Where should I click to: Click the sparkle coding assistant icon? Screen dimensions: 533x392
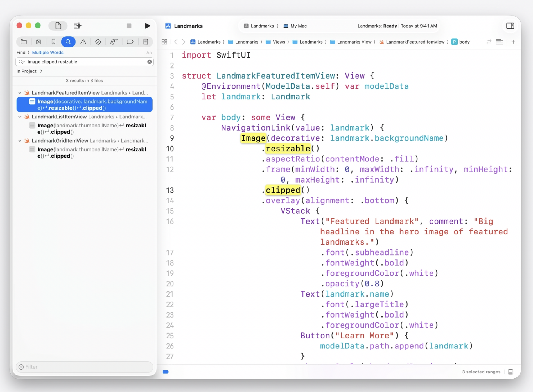click(x=78, y=26)
